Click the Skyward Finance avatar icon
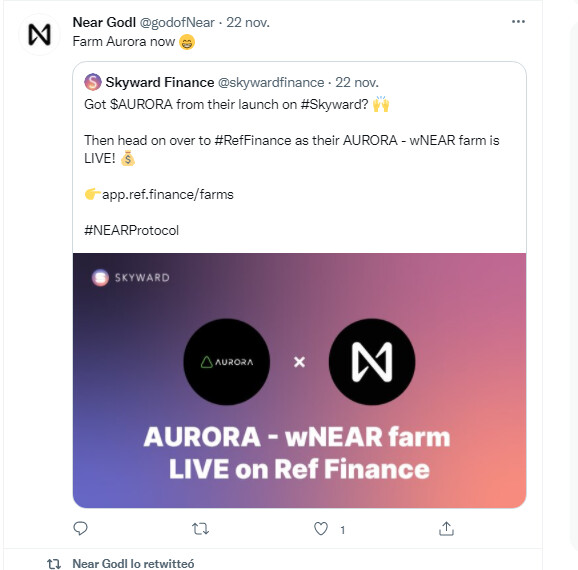The width and height of the screenshot is (578, 570). pos(93,82)
